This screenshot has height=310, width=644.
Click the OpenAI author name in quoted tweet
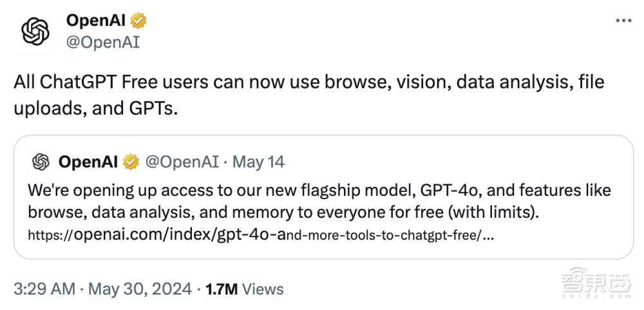coord(88,162)
